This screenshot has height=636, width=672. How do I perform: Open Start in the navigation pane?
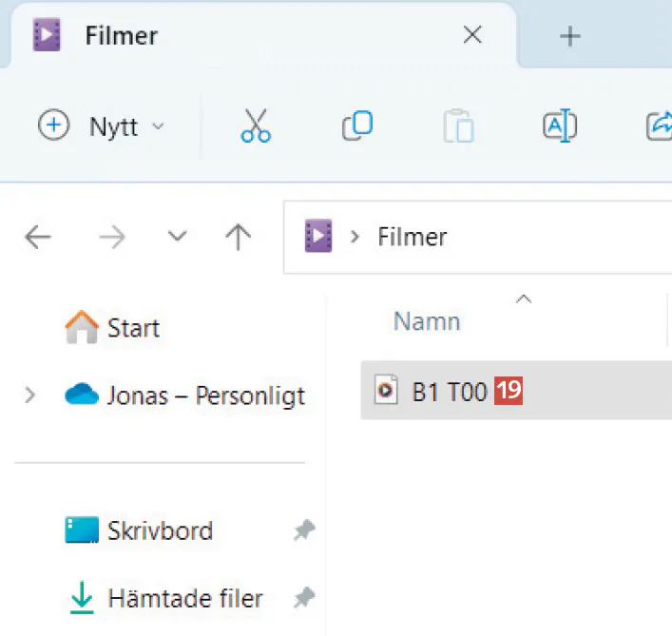coord(132,329)
